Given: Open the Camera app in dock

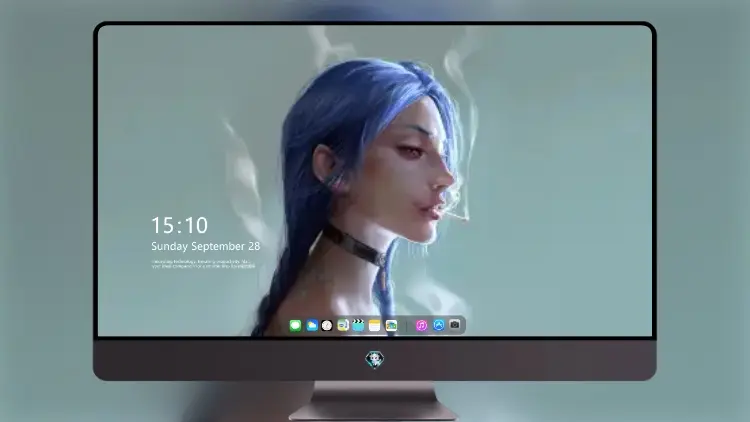Looking at the screenshot, I should (x=454, y=325).
